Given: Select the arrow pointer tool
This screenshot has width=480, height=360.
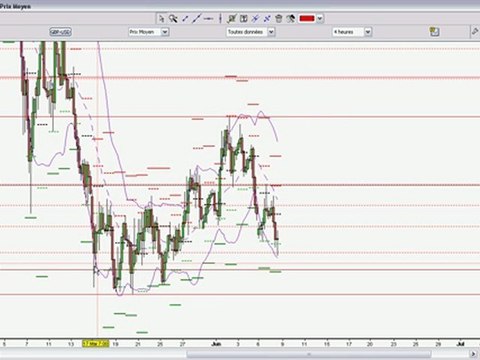Looking at the screenshot, I should pyautogui.click(x=162, y=19).
